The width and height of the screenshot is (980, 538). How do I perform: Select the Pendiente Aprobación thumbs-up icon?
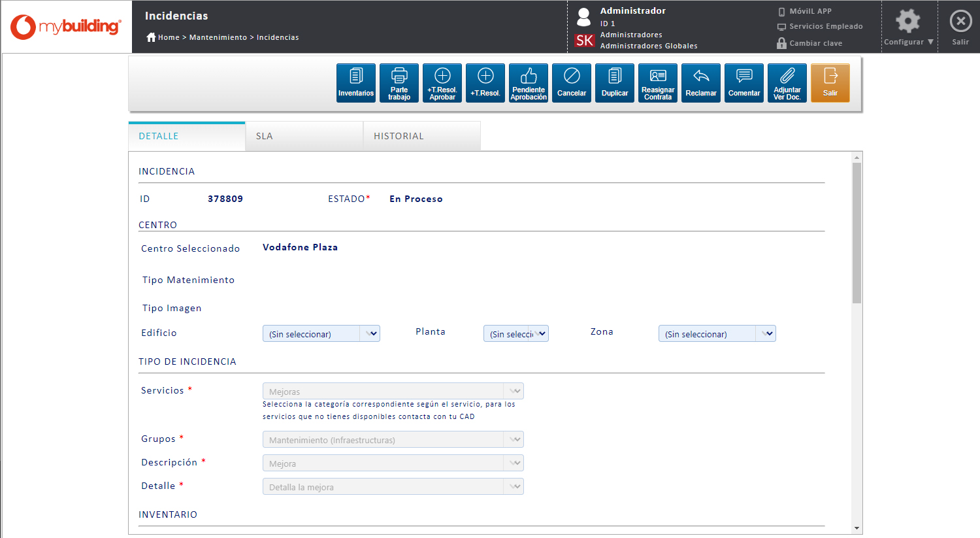coord(529,83)
